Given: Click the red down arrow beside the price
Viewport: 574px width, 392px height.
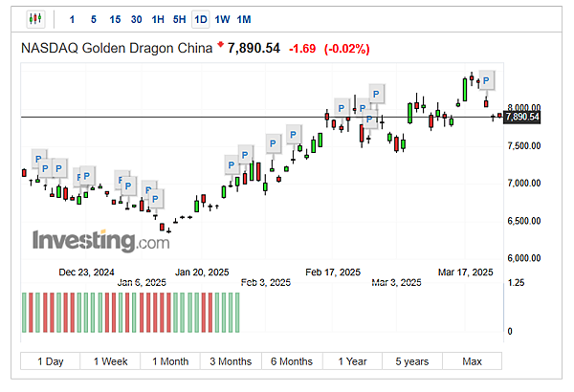Looking at the screenshot, I should pos(222,45).
